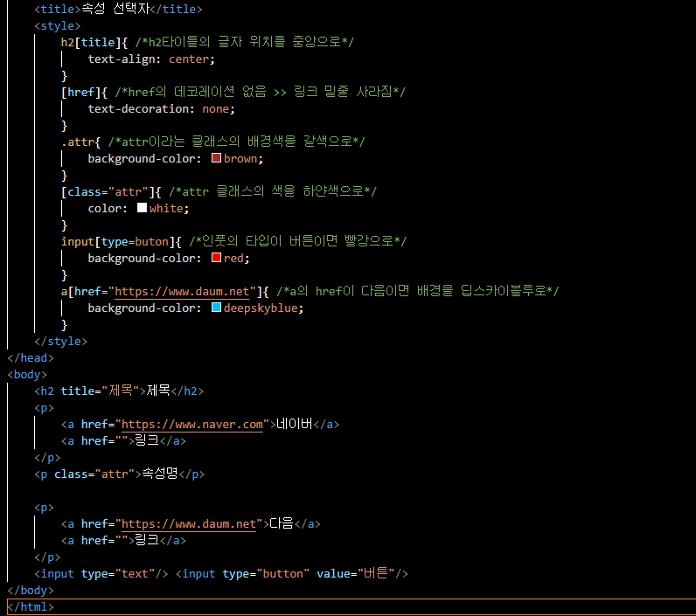Click the opening <style> tag
The image size is (696, 616).
(57, 26)
